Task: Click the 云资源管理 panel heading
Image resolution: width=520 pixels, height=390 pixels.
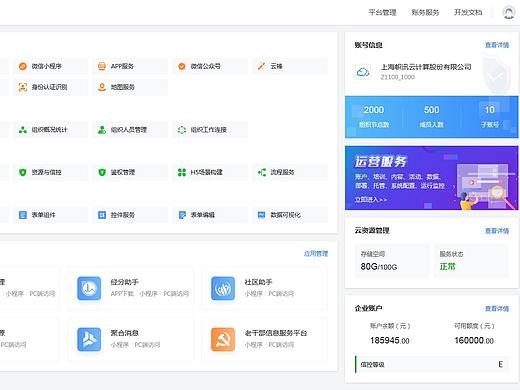Action: tap(372, 230)
